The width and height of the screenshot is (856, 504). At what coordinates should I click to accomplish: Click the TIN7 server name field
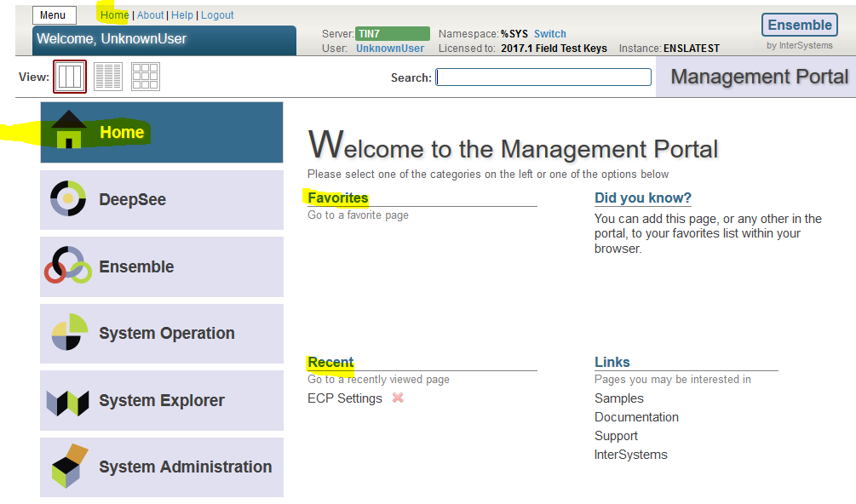[393, 34]
